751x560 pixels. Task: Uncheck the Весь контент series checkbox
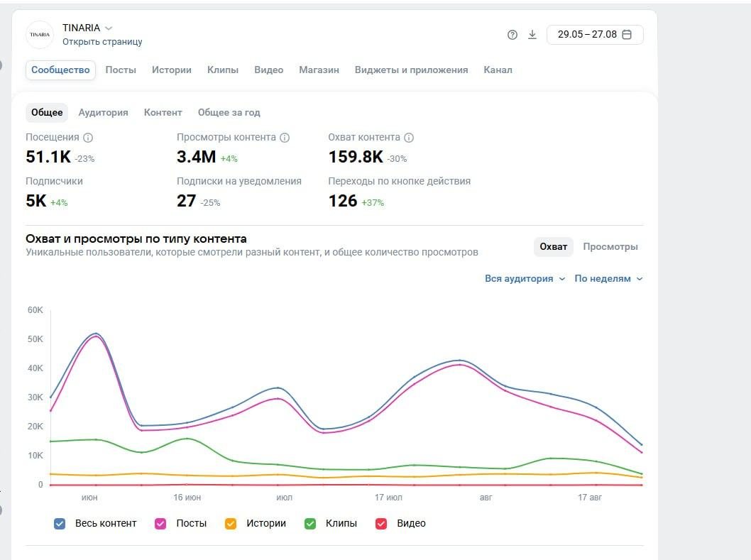point(60,524)
